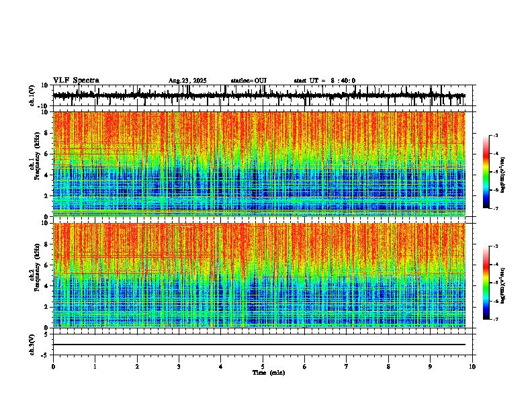Click time axis end tick label "10"

472,367
